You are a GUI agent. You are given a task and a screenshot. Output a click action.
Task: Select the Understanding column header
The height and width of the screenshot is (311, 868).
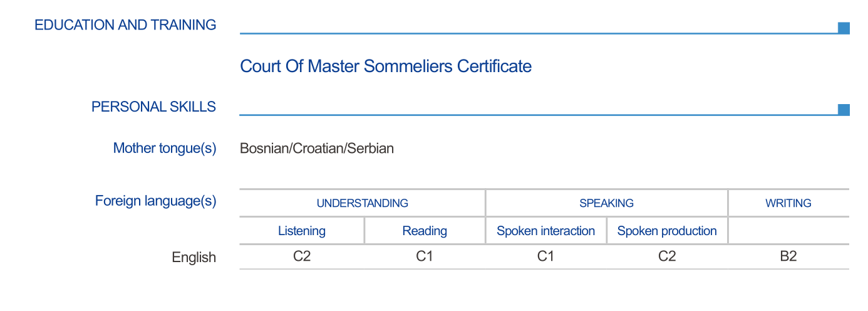point(362,203)
